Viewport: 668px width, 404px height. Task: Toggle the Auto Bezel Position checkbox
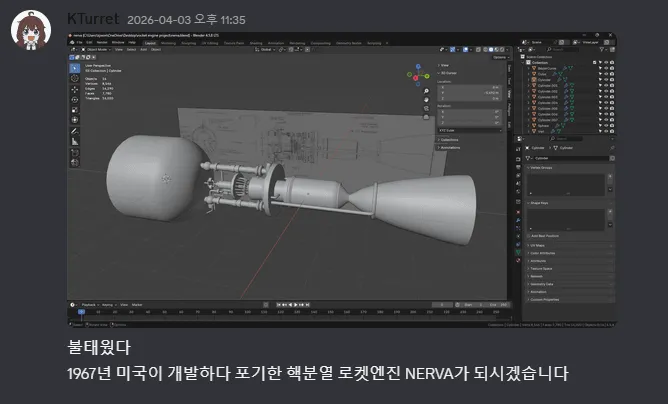click(529, 236)
